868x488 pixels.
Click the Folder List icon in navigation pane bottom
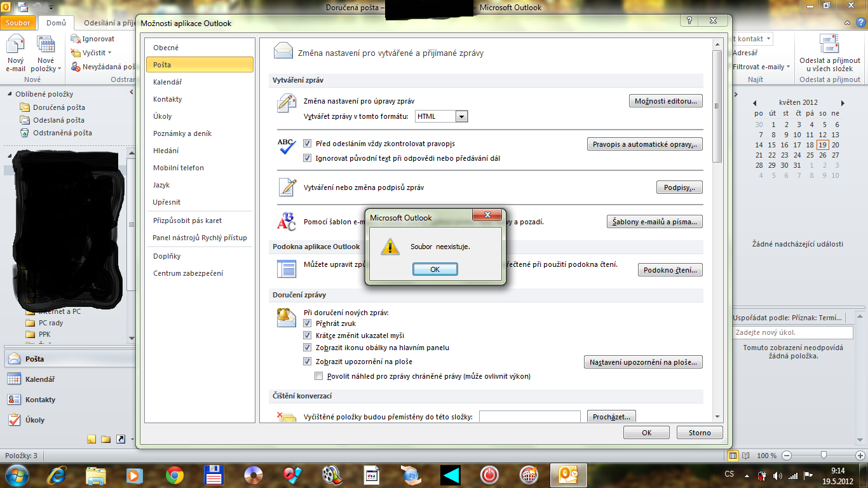pos(105,439)
